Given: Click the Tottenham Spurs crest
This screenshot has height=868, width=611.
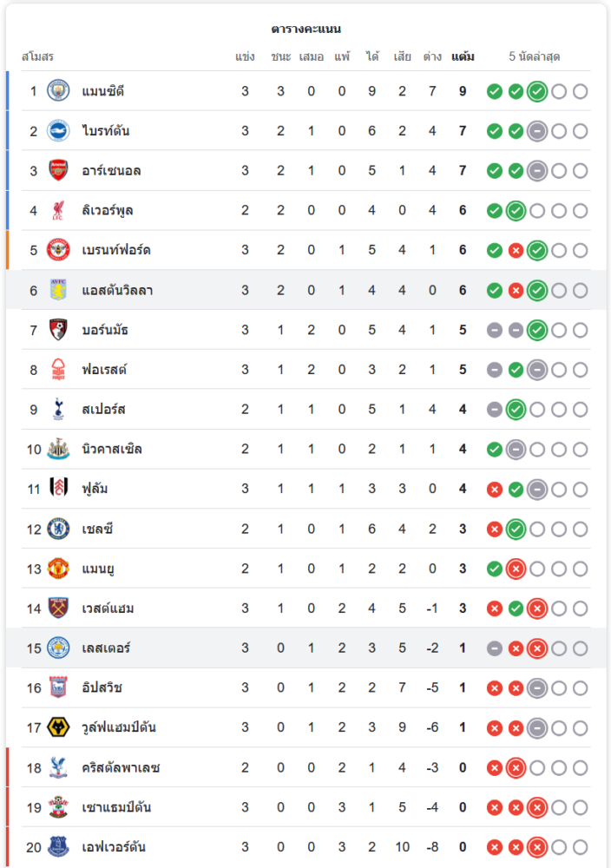Looking at the screenshot, I should (58, 409).
